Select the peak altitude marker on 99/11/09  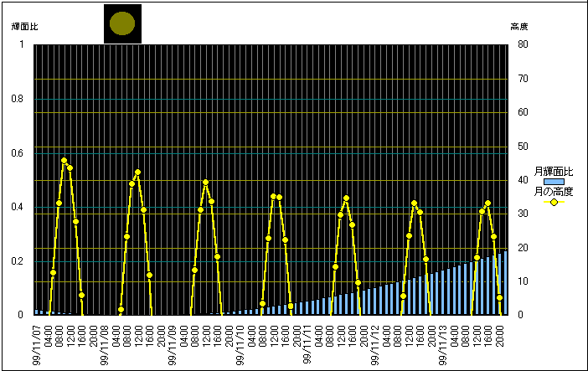click(205, 183)
